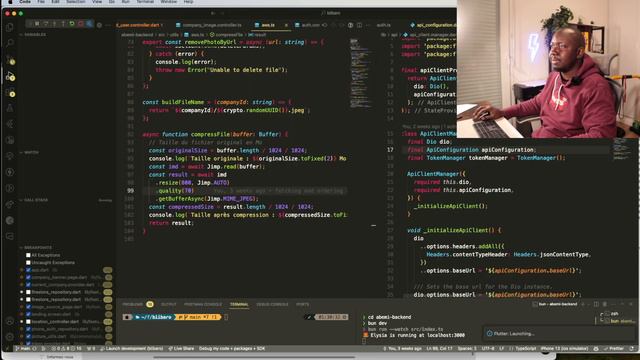Open the Terminal menu in the macOS menu bar
This screenshot has width=640, height=360.
tap(145, 2)
